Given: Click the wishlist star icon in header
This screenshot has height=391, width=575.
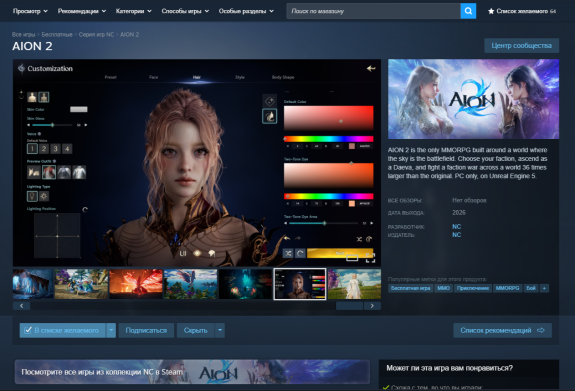Looking at the screenshot, I should point(491,11).
